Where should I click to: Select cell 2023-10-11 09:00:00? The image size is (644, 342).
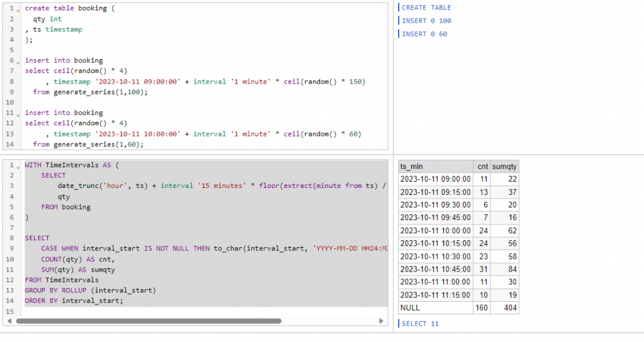coord(435,179)
